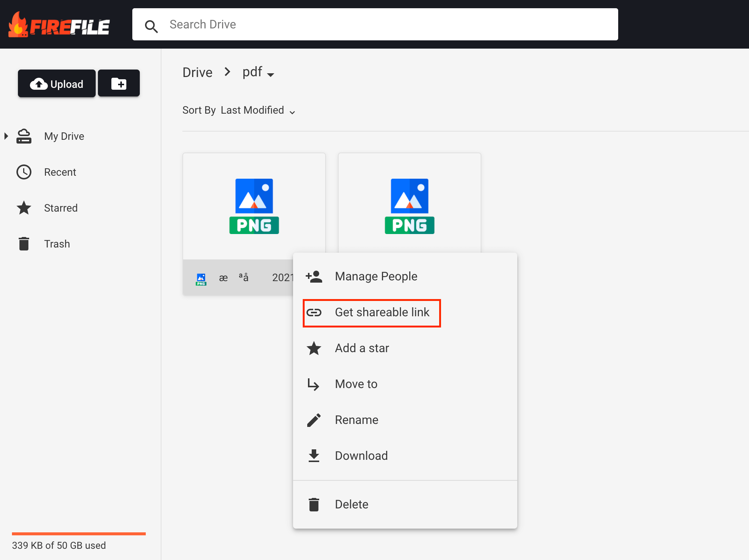This screenshot has height=560, width=749.
Task: Click the new folder create button
Action: pos(118,83)
